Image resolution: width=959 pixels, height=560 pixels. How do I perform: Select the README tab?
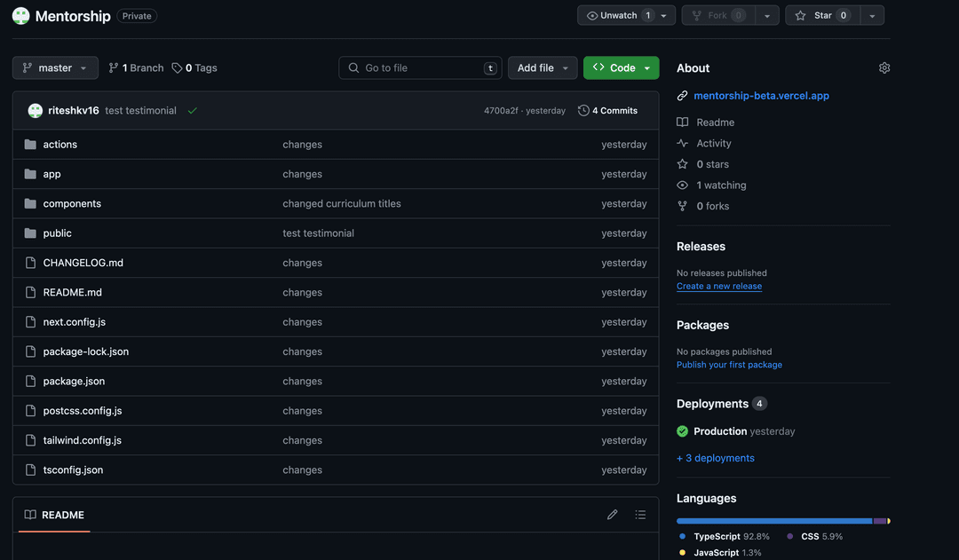pos(54,515)
